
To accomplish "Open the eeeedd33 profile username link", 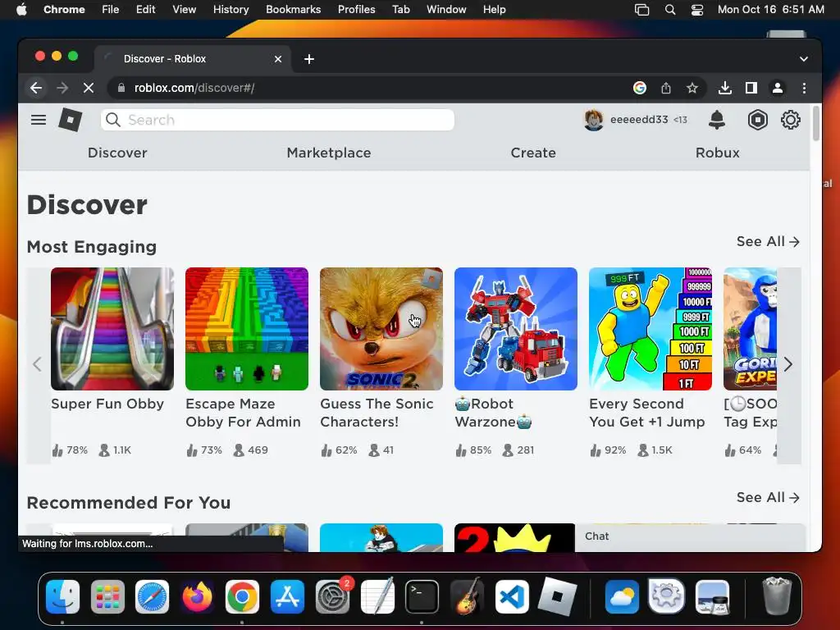I will (639, 120).
